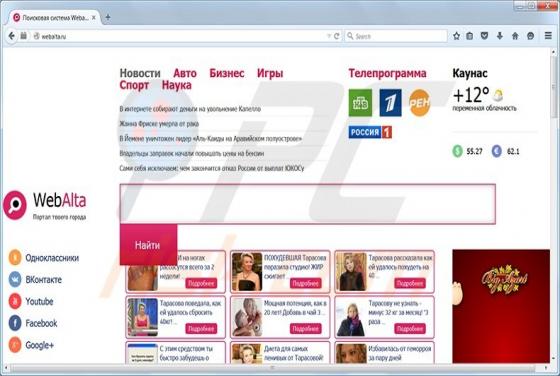Click the weather cloud-sun icon
The image size is (560, 376).
[x=498, y=95]
